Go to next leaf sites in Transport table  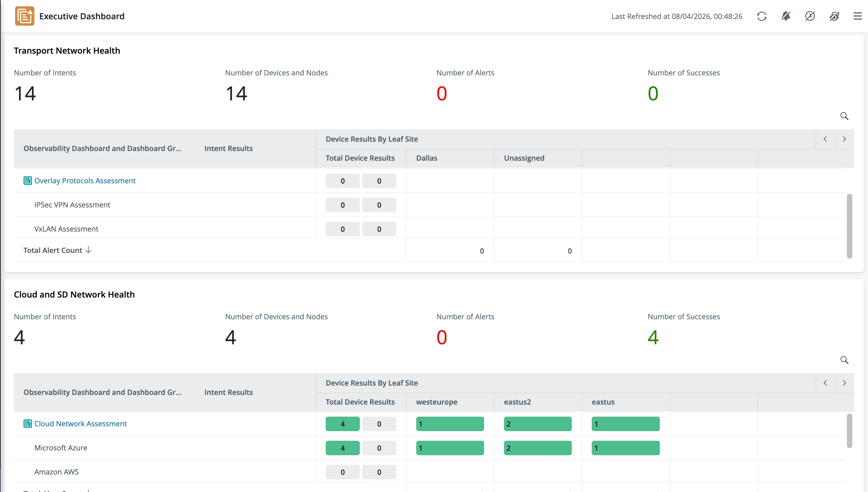(844, 139)
